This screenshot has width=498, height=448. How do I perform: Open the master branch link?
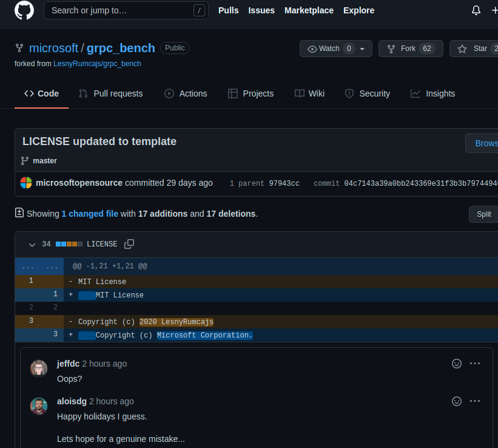(45, 161)
